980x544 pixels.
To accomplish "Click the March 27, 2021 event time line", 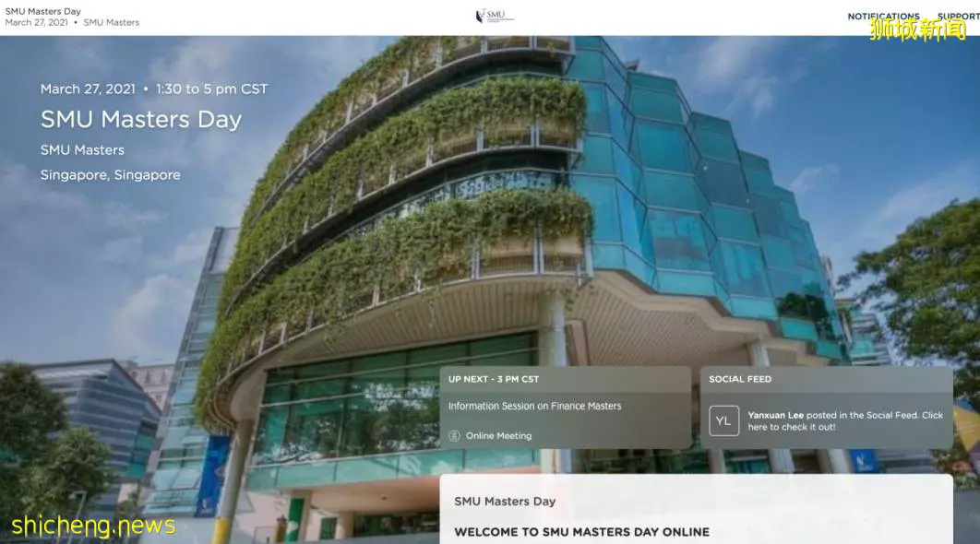I will 154,89.
